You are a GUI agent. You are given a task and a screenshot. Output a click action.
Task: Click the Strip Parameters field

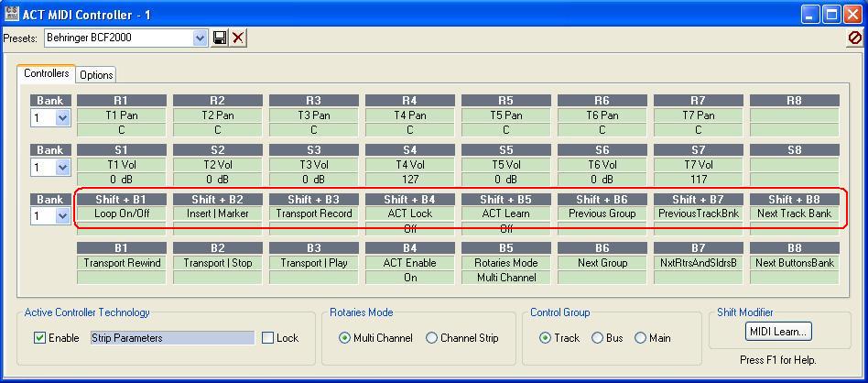point(172,337)
